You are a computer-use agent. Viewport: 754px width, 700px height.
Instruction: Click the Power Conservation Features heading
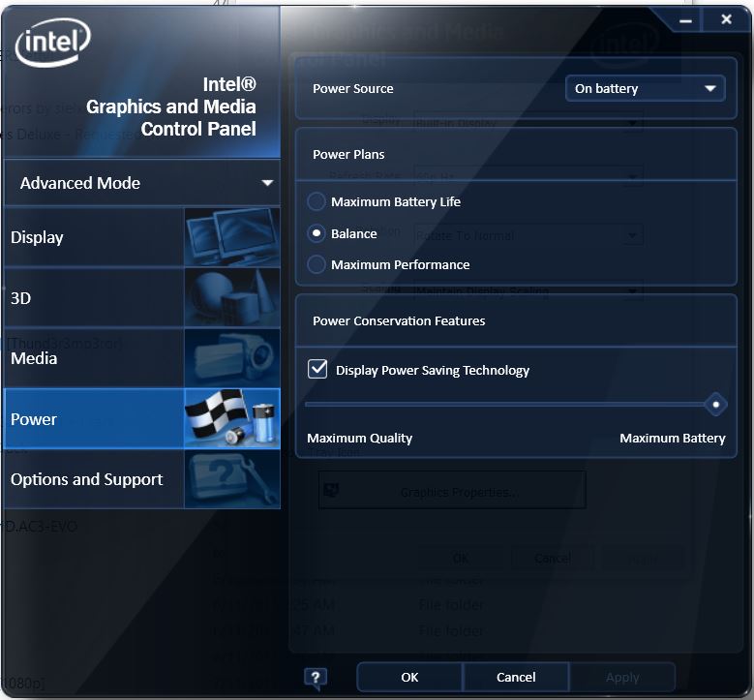pos(399,320)
